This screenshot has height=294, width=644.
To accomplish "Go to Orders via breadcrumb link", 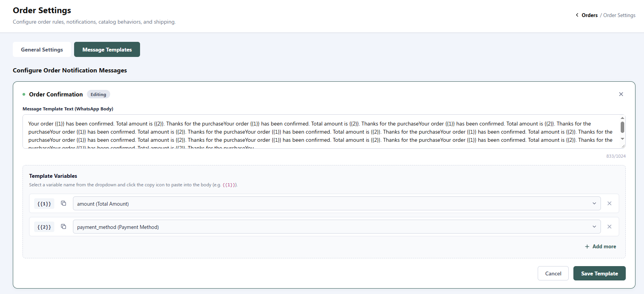I will [589, 15].
